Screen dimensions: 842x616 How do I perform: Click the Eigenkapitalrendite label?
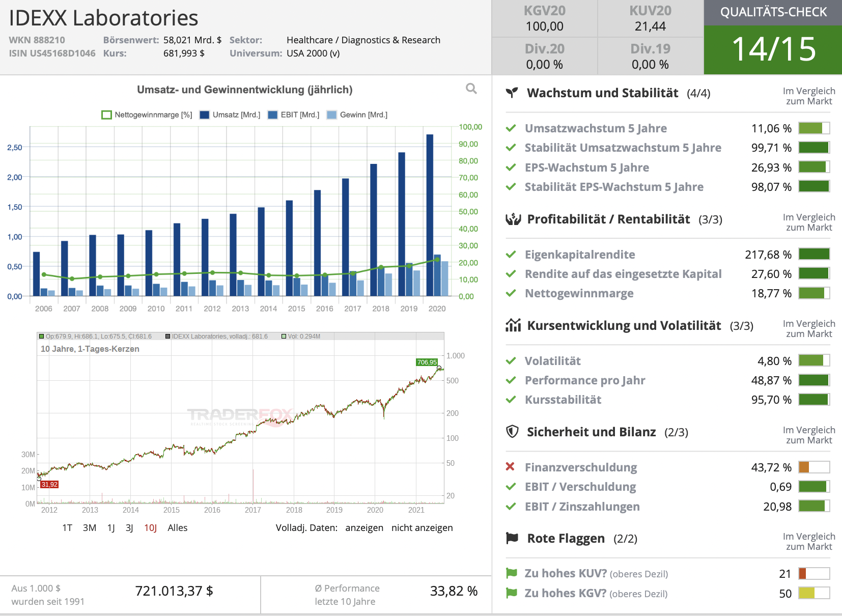(580, 255)
